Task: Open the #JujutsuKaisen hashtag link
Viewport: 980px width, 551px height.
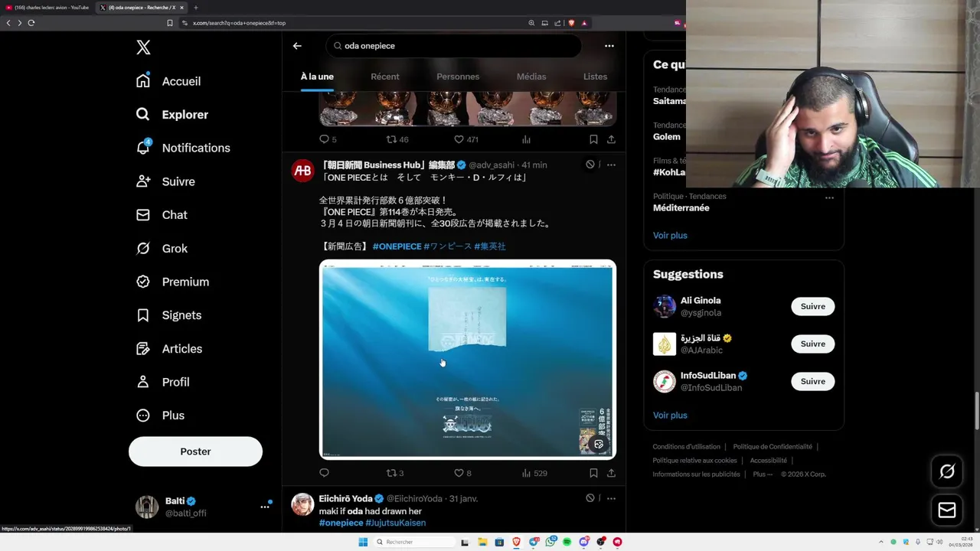Action: pyautogui.click(x=395, y=523)
